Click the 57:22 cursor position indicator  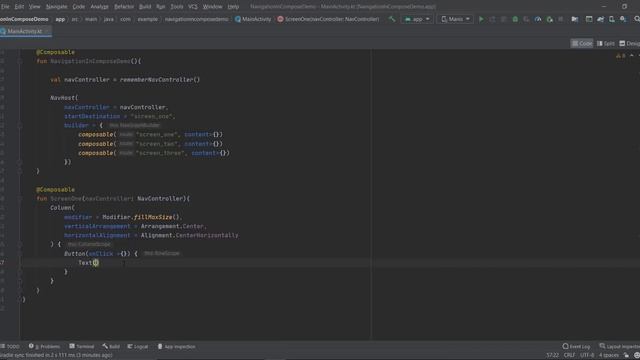coord(552,355)
